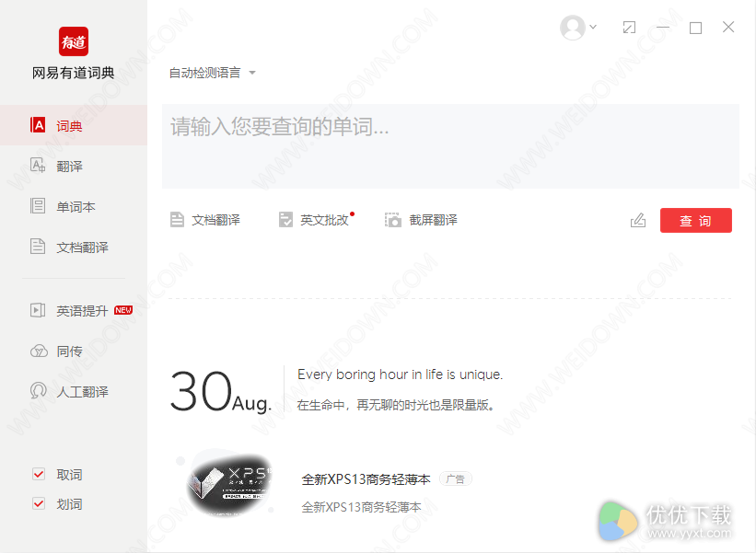
Task: Click the Youdao red logo icon
Action: point(74,41)
